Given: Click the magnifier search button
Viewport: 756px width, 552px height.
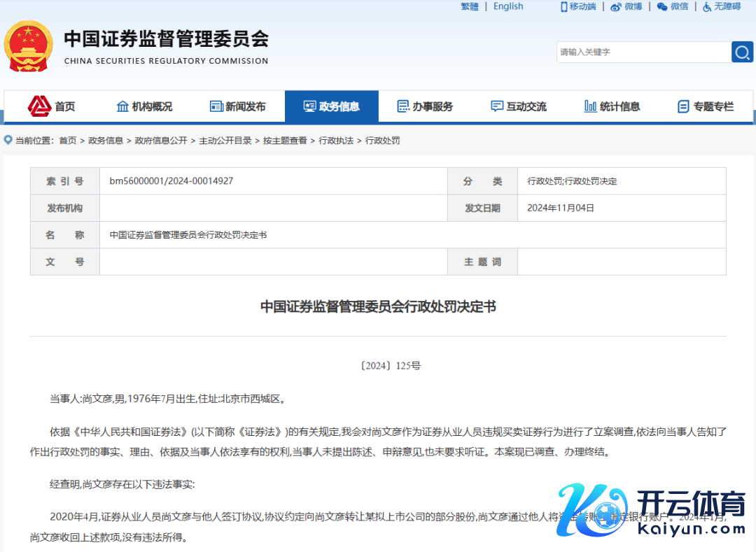Looking at the screenshot, I should pos(742,52).
